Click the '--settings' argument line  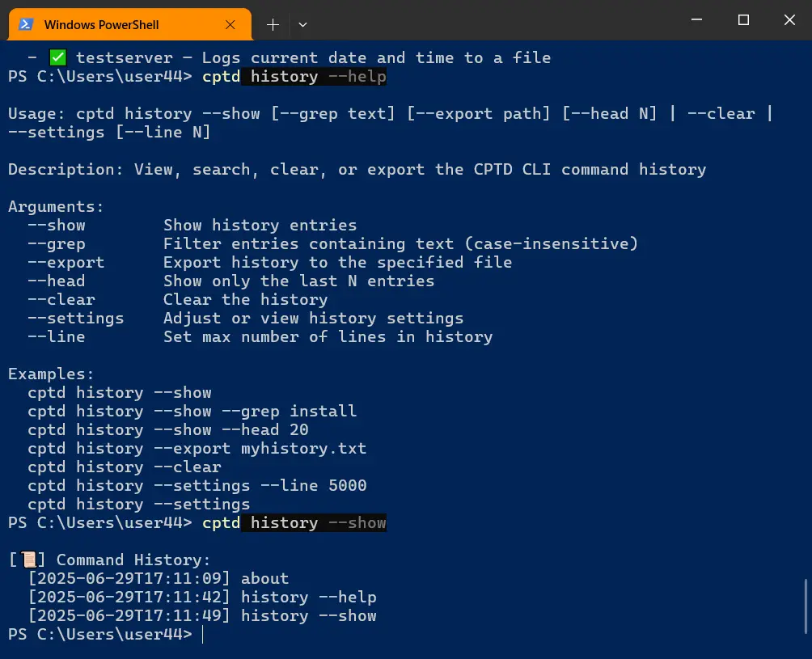click(x=246, y=318)
